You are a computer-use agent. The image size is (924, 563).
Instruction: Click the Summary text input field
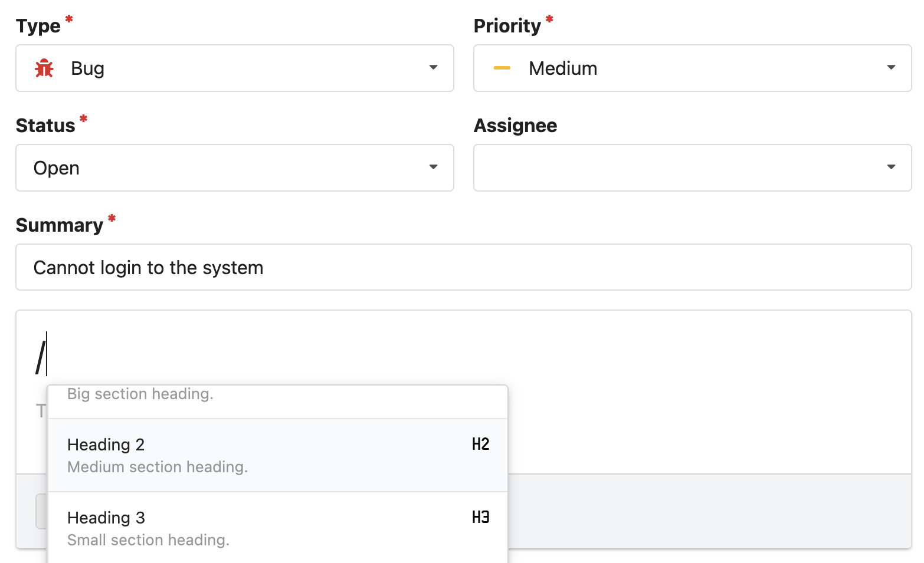pyautogui.click(x=463, y=268)
